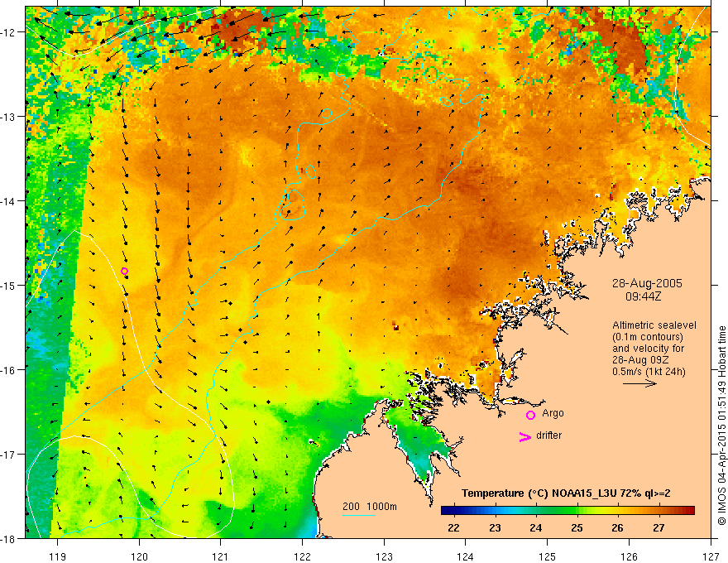Click the '0.5m/s (1kt 24h)' text
The height and width of the screenshot is (563, 728).
(649, 371)
